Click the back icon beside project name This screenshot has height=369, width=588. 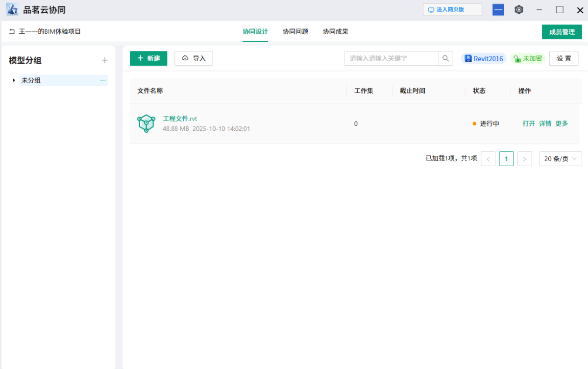[12, 32]
